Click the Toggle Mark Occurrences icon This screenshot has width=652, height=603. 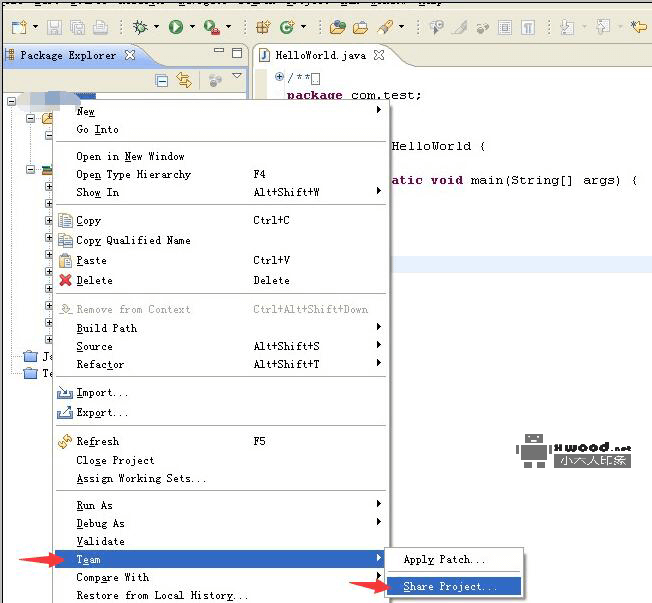pos(460,27)
